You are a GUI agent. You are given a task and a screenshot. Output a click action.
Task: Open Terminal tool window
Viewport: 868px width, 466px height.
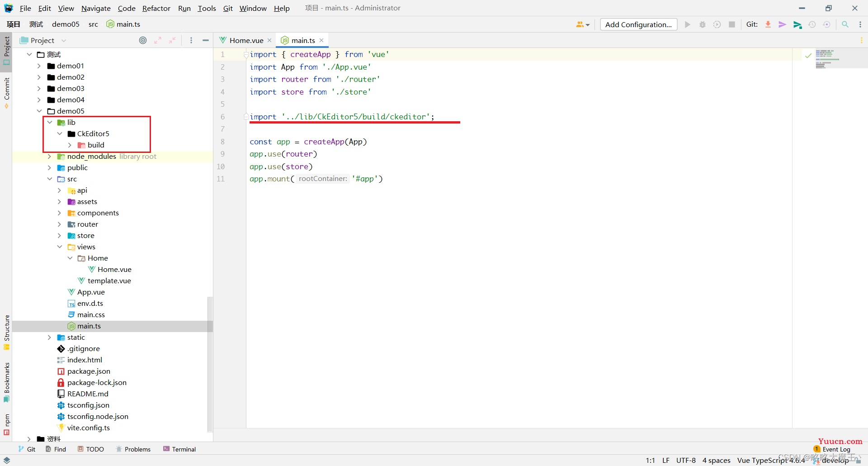[179, 449]
